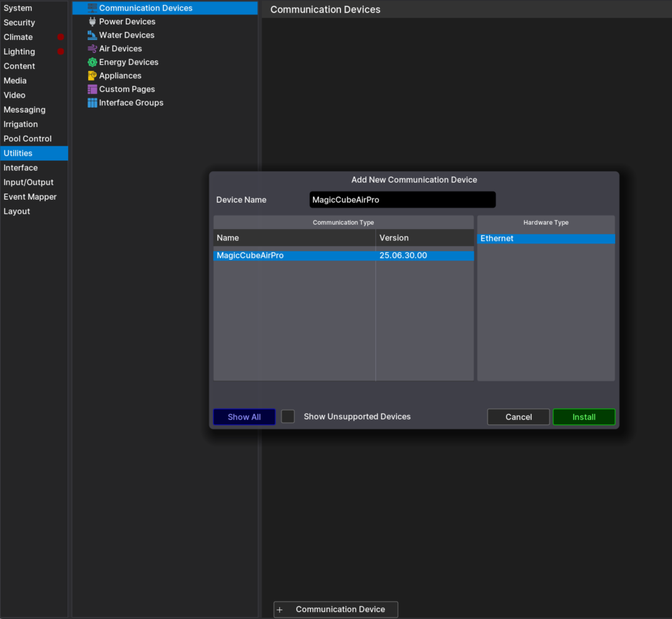Click the Version column header

425,238
